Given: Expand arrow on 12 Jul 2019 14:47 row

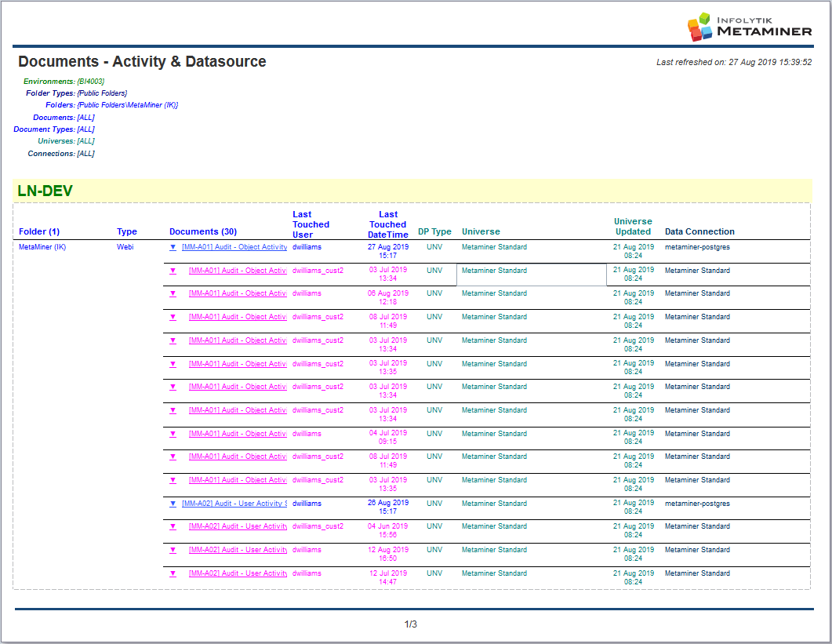Looking at the screenshot, I should pos(173,573).
